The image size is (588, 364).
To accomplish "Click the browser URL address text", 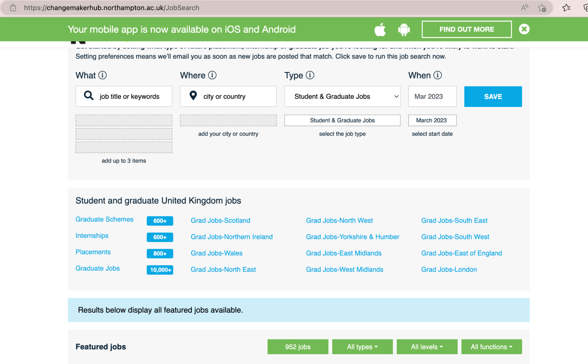I will coord(111,8).
